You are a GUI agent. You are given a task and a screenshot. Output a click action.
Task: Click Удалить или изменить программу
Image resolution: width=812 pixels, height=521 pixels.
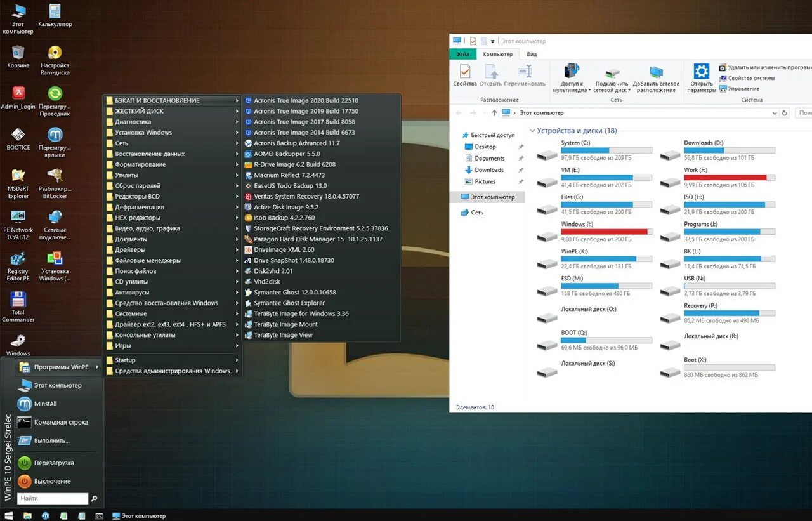(x=766, y=67)
